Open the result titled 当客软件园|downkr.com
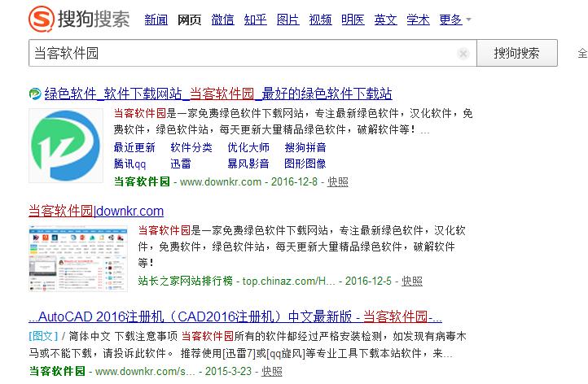 (96, 211)
